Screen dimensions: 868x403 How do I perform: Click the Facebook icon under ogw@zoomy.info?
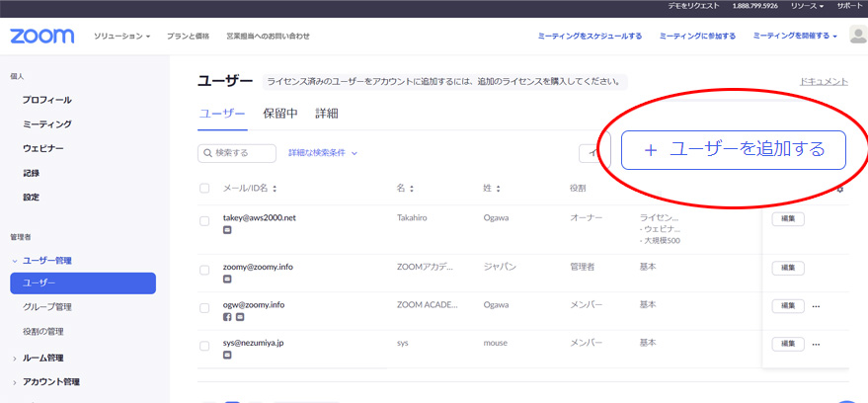tap(227, 317)
